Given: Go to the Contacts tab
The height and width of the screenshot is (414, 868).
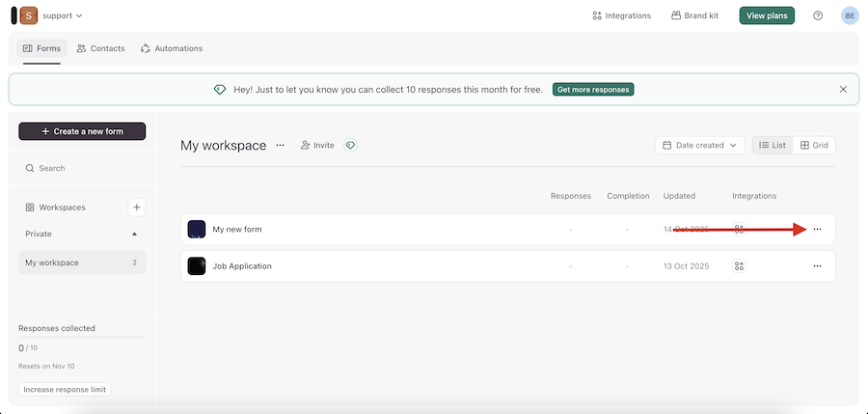Looking at the screenshot, I should 100,48.
